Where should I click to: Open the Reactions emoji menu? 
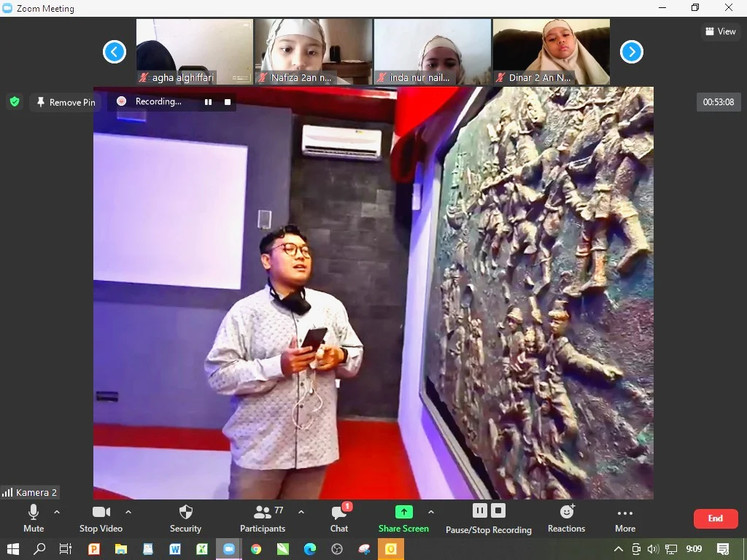tap(566, 518)
